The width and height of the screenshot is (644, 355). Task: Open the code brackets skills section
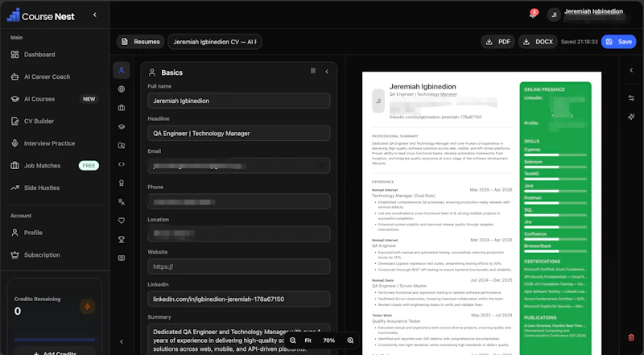(x=122, y=164)
